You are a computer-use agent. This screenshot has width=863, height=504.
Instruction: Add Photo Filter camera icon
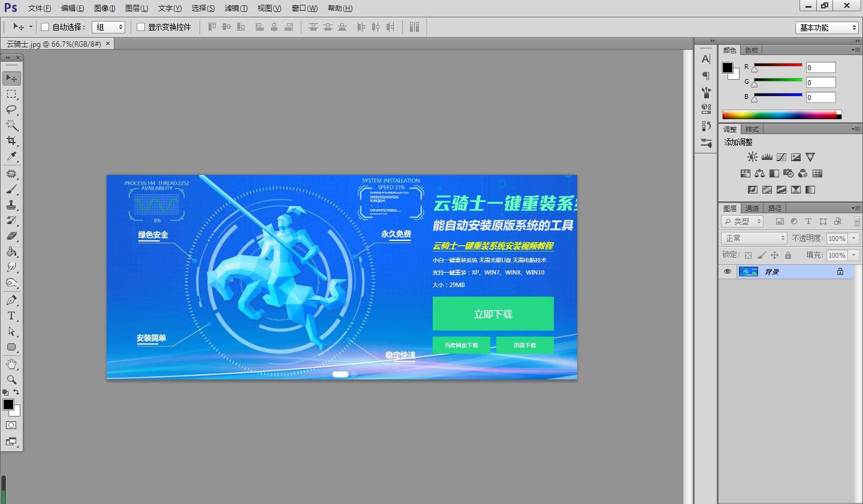pos(789,173)
